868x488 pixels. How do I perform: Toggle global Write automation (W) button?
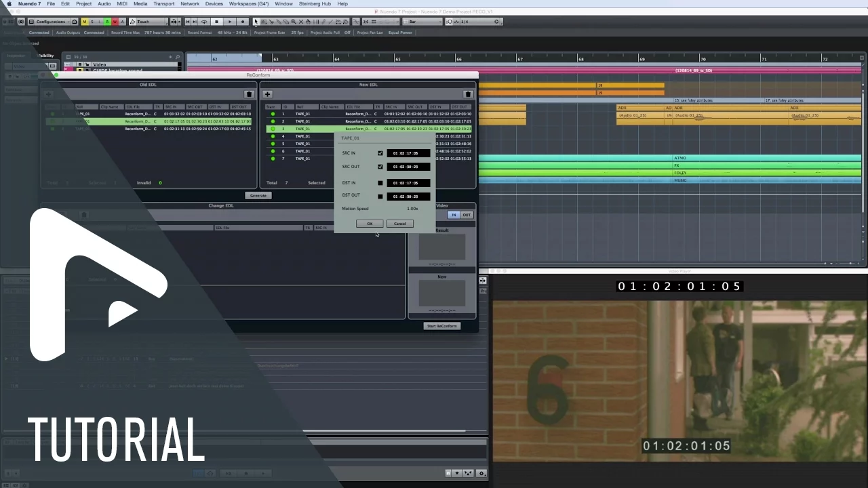coord(114,22)
